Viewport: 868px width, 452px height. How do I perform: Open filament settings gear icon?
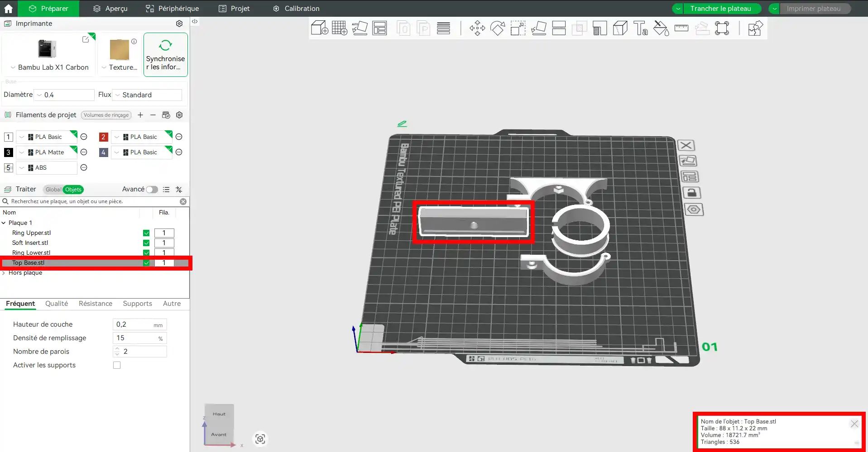coord(179,115)
